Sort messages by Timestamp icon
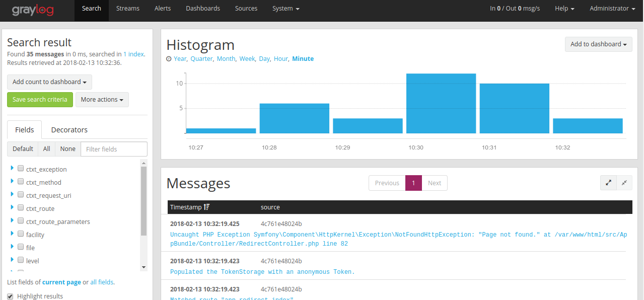Image resolution: width=644 pixels, height=300 pixels. coord(206,207)
